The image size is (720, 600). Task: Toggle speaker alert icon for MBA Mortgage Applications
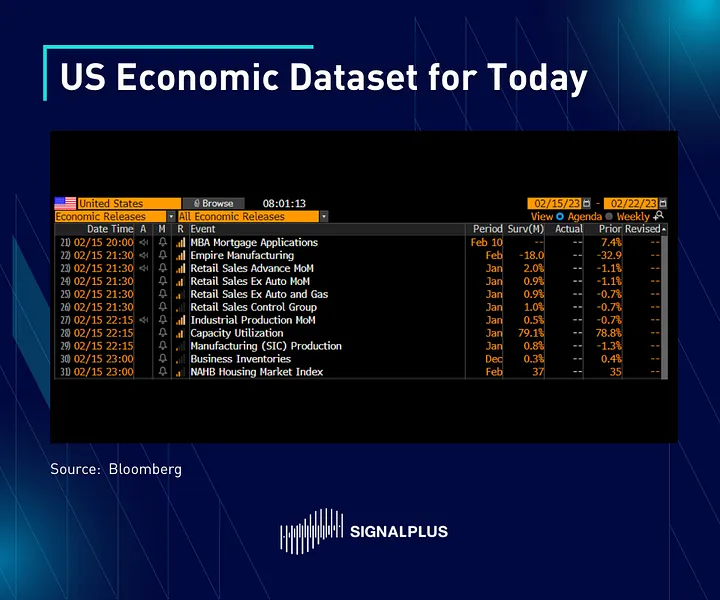(x=144, y=242)
